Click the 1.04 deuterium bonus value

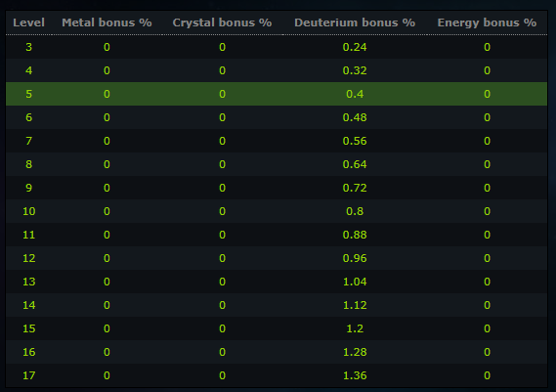click(355, 282)
